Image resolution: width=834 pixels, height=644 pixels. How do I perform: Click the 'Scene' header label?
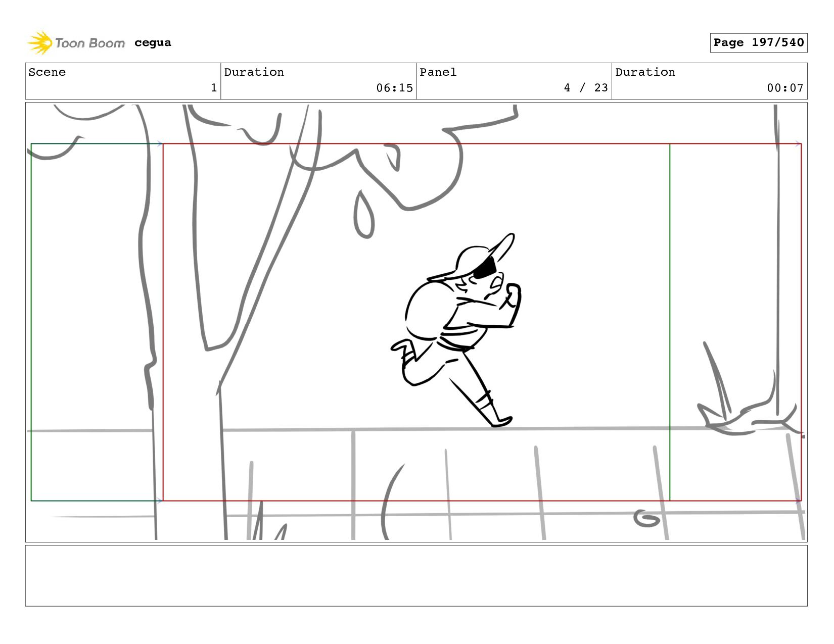(x=47, y=72)
